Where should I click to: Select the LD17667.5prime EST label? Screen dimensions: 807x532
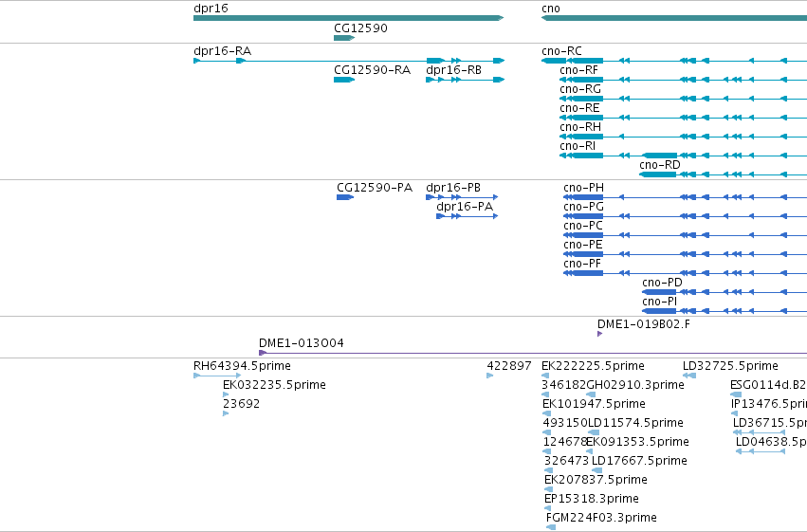click(x=640, y=461)
